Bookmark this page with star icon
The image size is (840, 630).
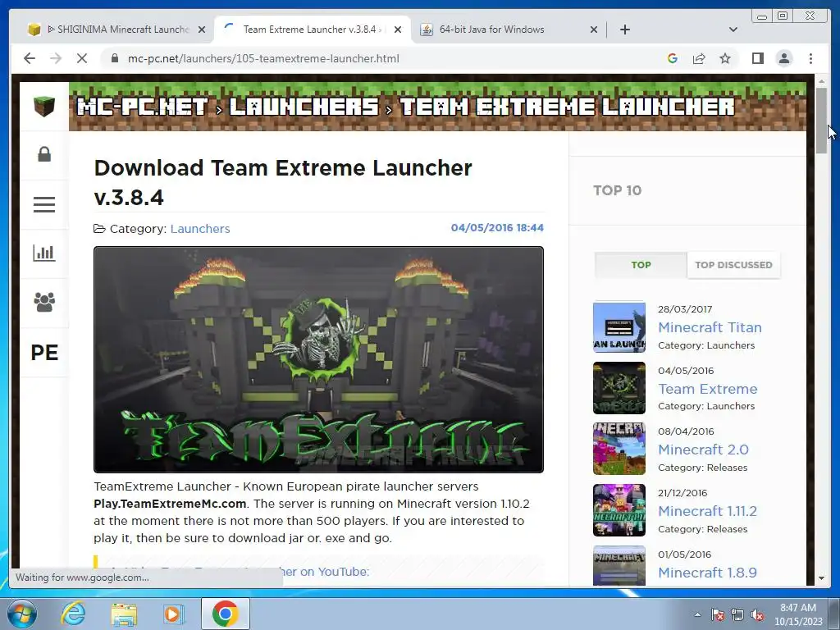coord(725,58)
